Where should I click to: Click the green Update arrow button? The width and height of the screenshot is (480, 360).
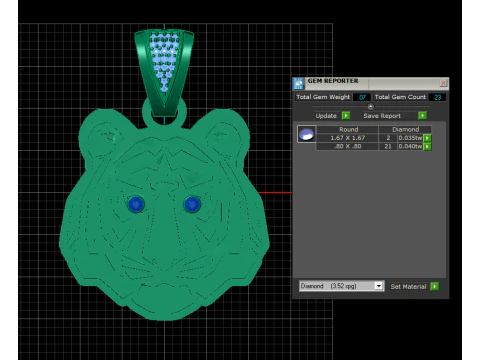(x=346, y=116)
